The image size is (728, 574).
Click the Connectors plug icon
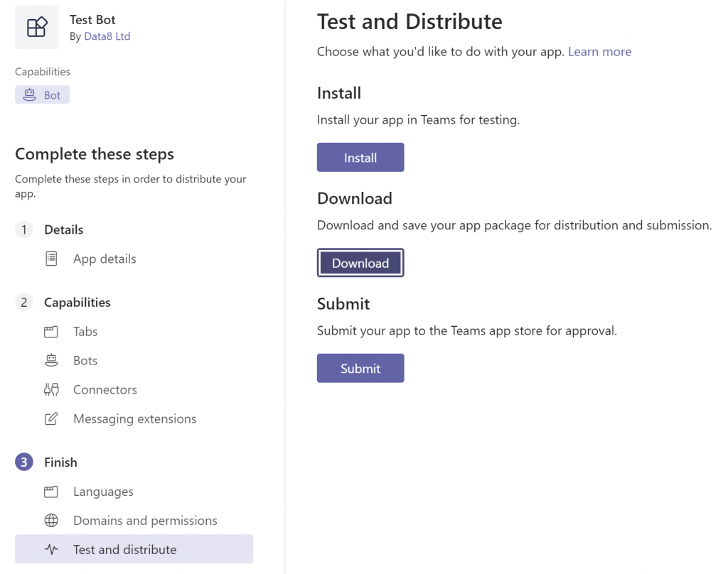[51, 390]
